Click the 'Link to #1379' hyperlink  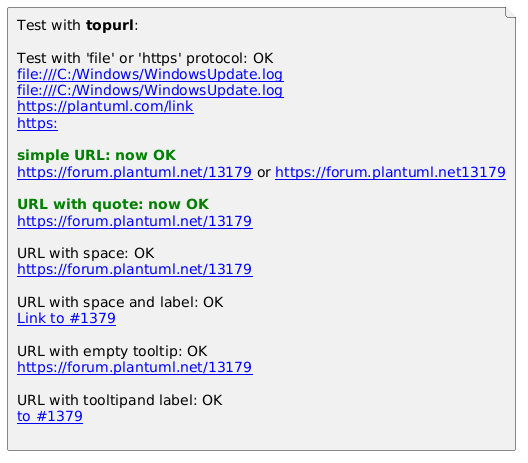[66, 319]
